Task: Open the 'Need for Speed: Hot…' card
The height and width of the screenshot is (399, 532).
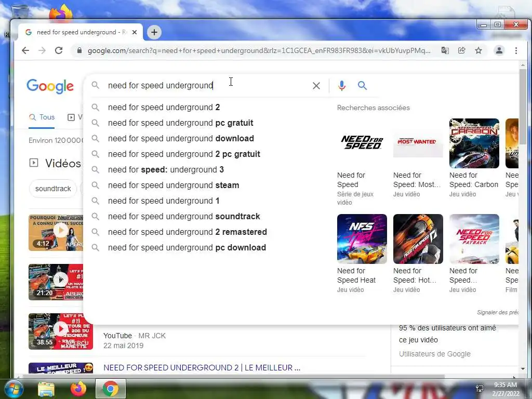Action: tap(418, 254)
